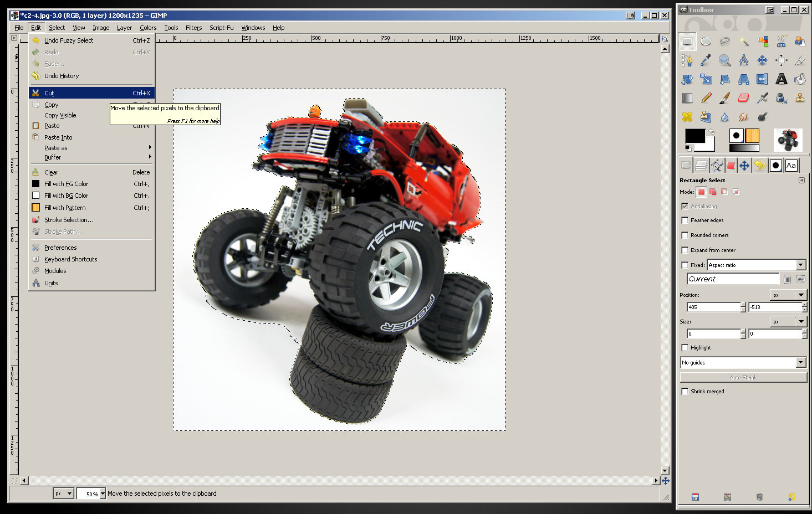Select the Heal bandage tool
This screenshot has height=514, width=812.
tap(687, 117)
